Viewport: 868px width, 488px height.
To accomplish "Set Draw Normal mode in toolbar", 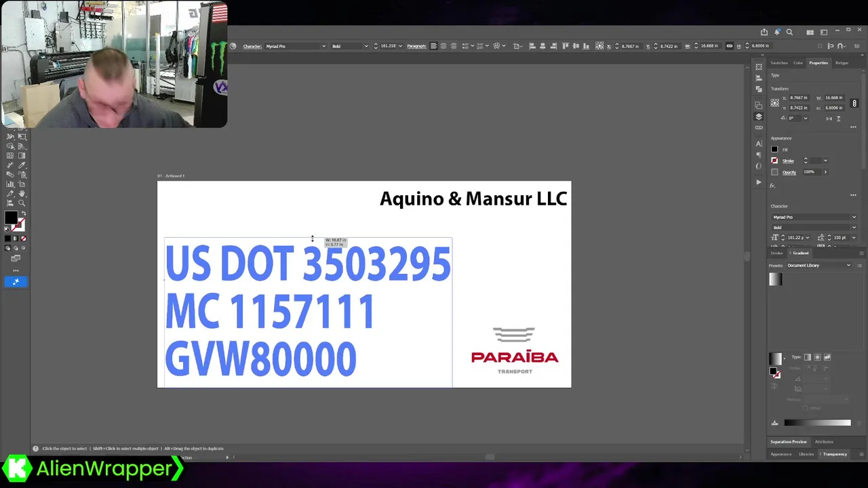I will [8, 248].
